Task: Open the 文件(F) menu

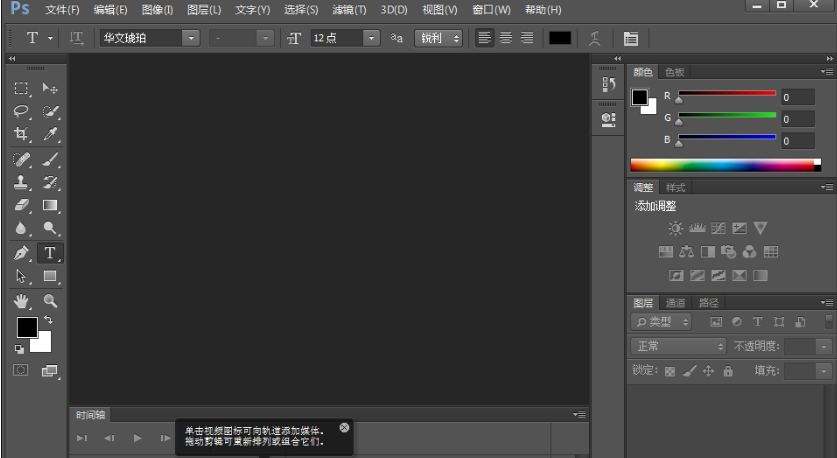Action: point(62,10)
